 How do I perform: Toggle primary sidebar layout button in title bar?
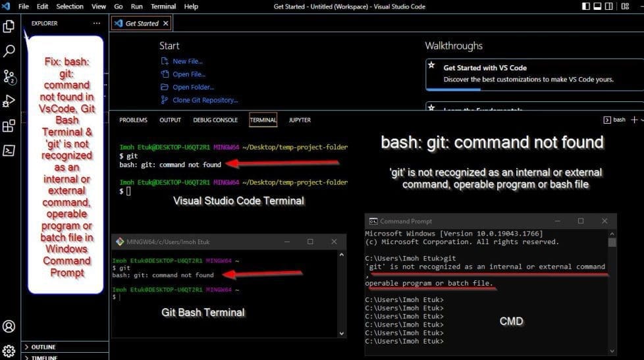[x=587, y=7]
